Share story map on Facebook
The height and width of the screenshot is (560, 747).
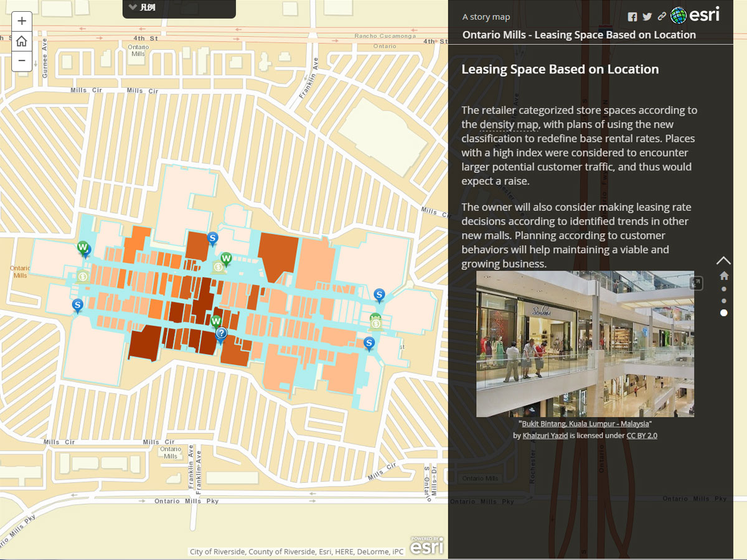pyautogui.click(x=632, y=17)
